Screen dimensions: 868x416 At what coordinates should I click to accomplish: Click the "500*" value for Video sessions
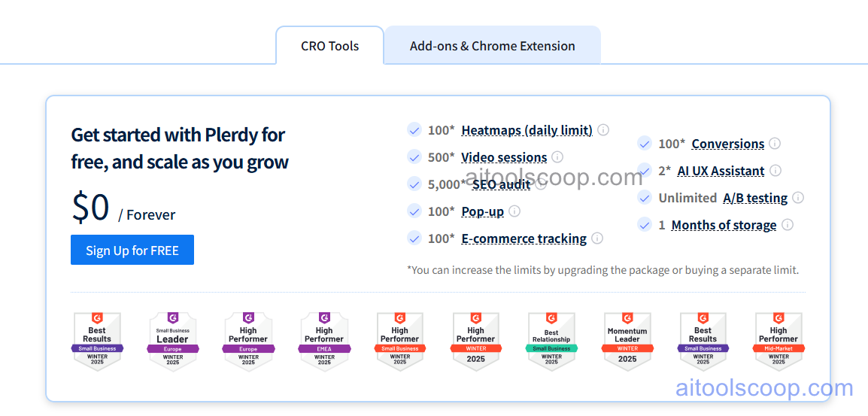click(442, 157)
